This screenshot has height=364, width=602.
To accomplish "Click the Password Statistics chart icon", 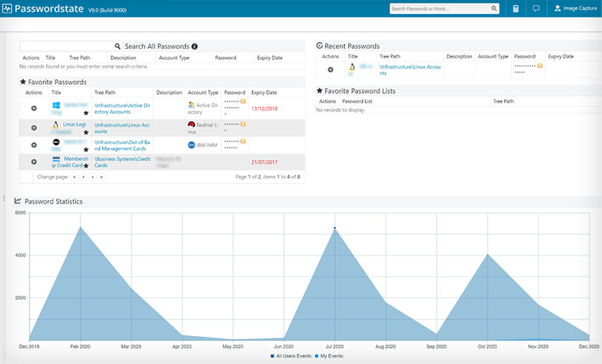I will click(17, 201).
